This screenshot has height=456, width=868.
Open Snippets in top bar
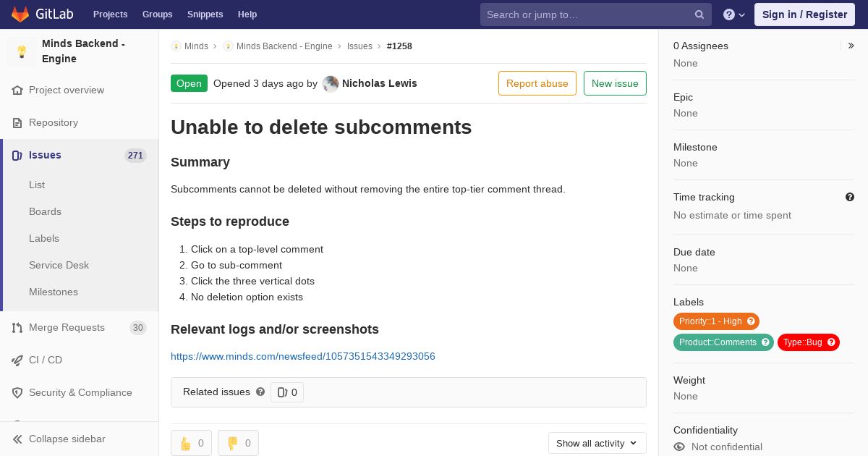(205, 14)
